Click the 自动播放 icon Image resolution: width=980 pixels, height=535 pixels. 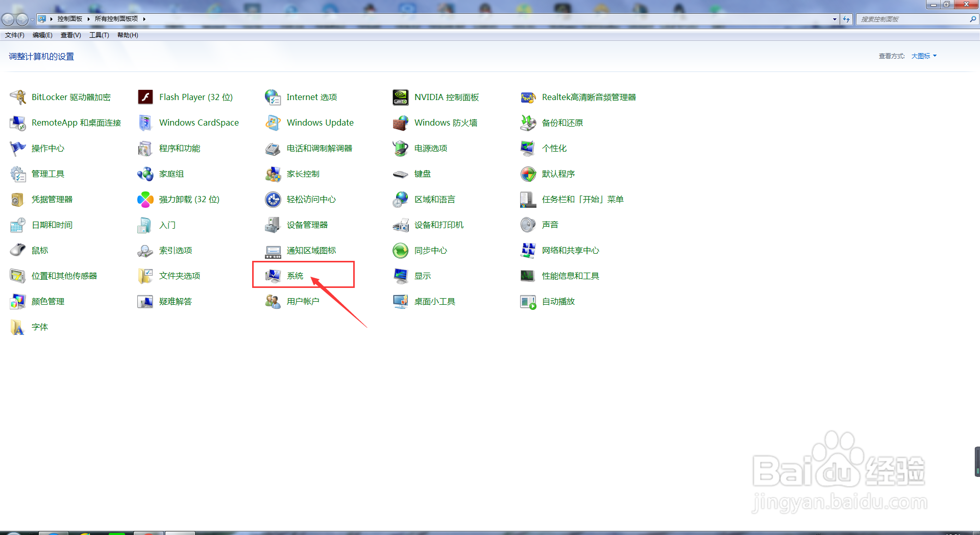(528, 301)
